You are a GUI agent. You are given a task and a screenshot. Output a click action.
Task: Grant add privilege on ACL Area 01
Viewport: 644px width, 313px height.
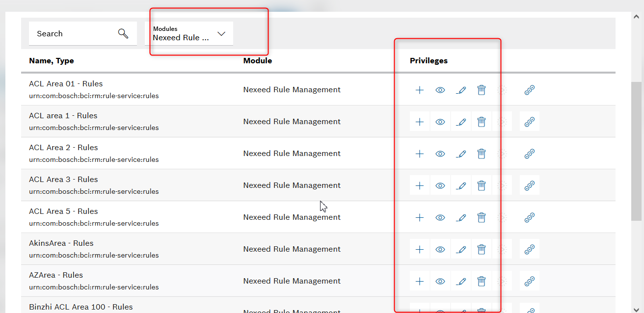pyautogui.click(x=419, y=90)
